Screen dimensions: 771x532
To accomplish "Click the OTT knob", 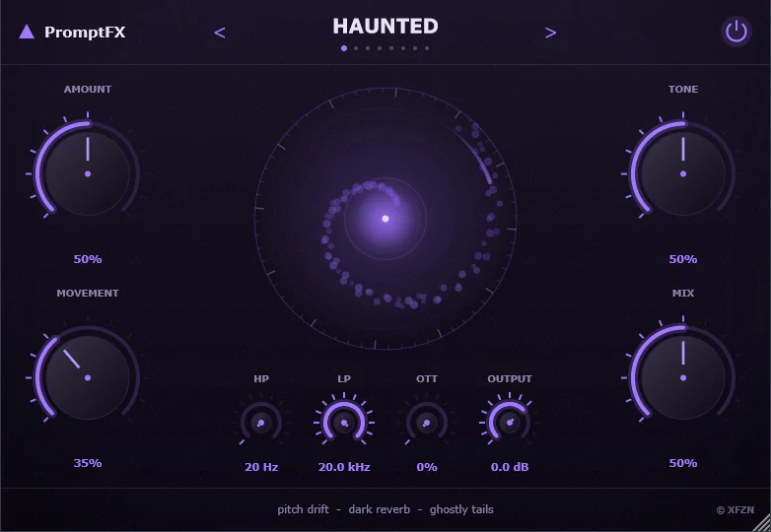I will tap(427, 423).
